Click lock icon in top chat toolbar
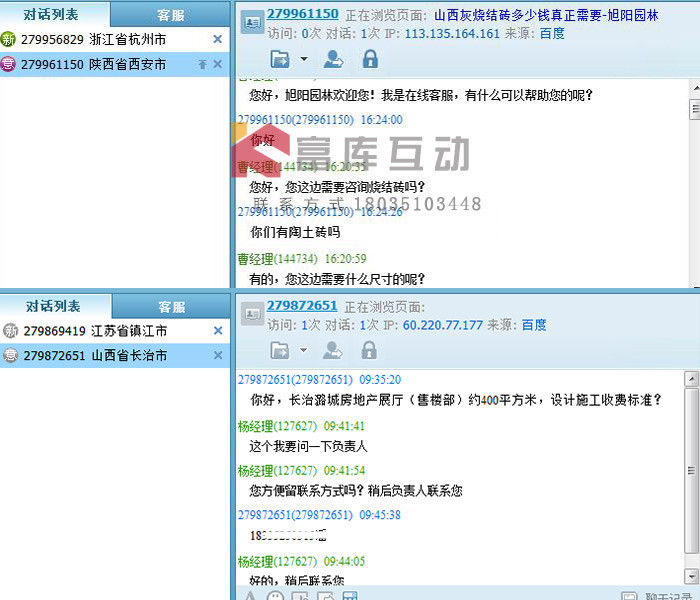 (370, 58)
